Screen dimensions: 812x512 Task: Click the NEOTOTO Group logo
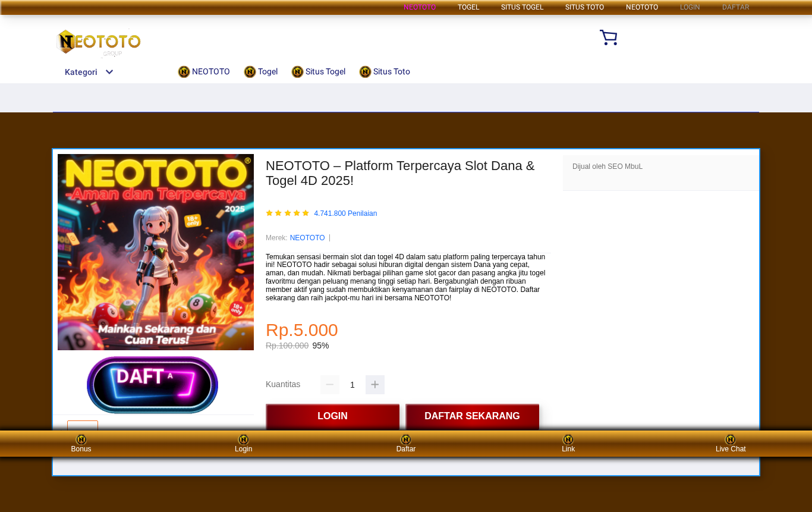[99, 43]
